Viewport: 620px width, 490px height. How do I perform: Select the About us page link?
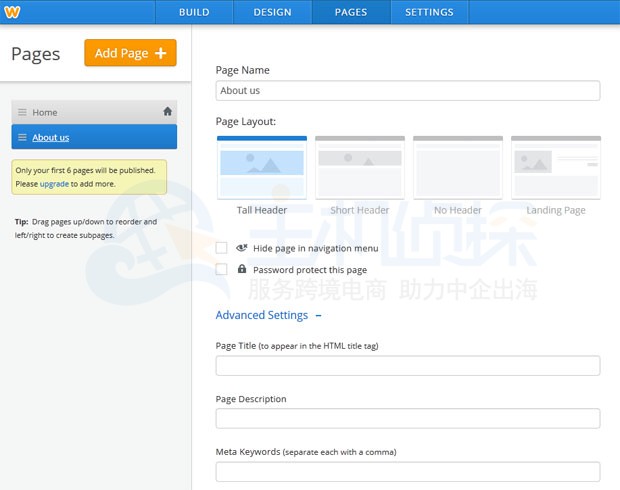[51, 137]
